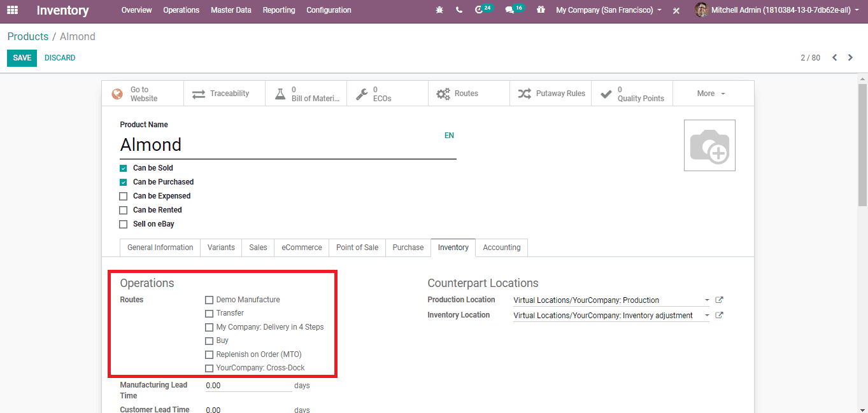Click the Routes gears icon
Screen dimensions: 868x413
443,94
